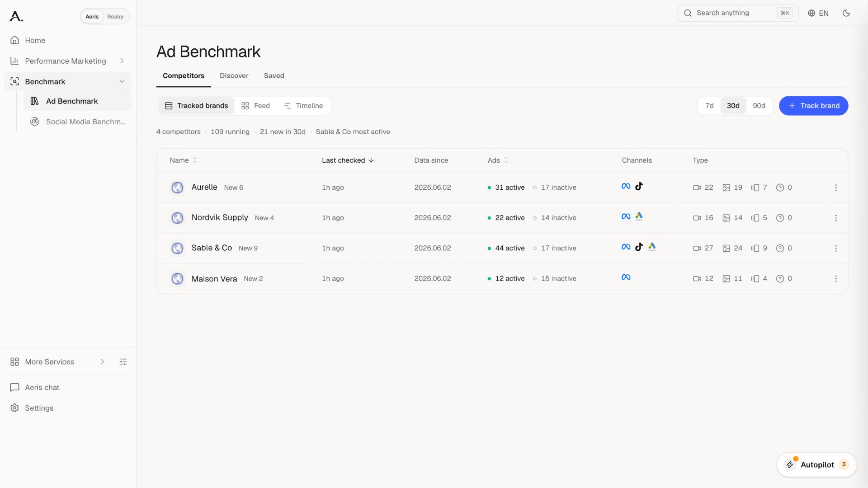The width and height of the screenshot is (868, 488).
Task: Open Aurelle row options menu
Action: coord(836,188)
